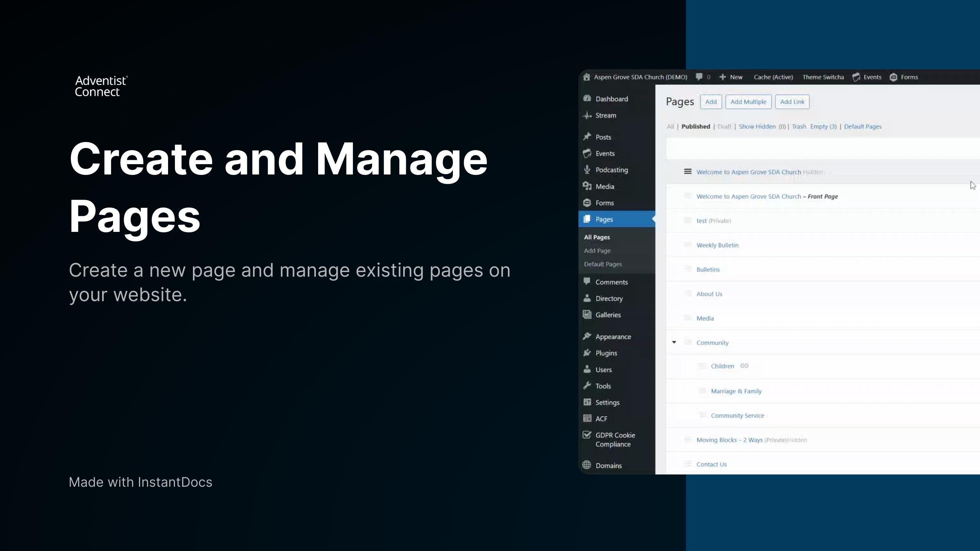Open the New content menu

(x=730, y=77)
